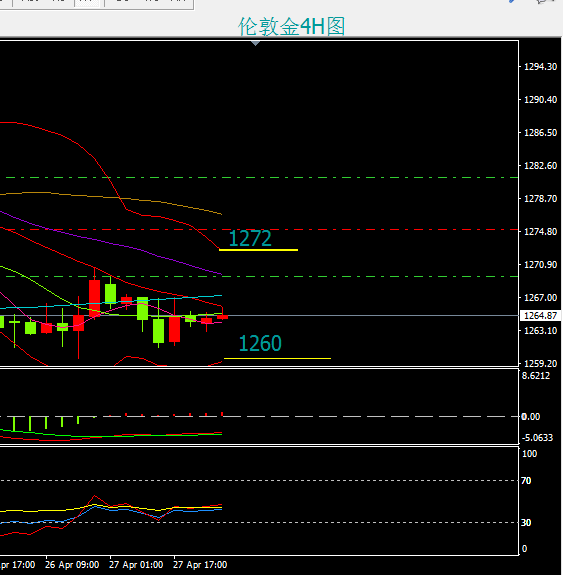
Task: Select the yellow line under 1272
Action: point(258,250)
